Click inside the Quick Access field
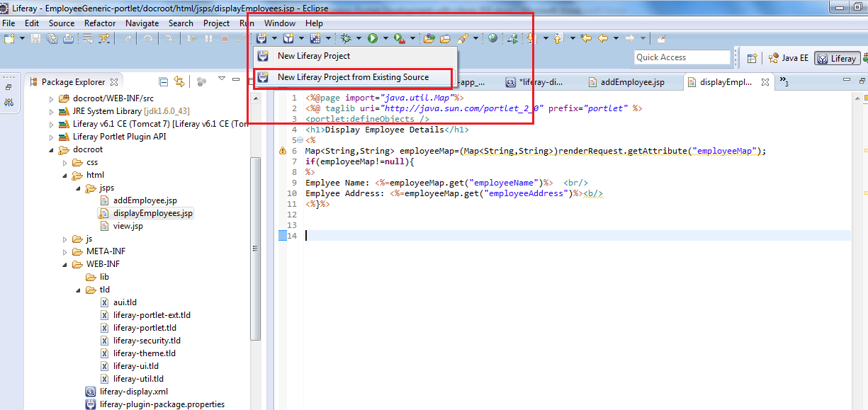868x410 pixels. [x=680, y=57]
